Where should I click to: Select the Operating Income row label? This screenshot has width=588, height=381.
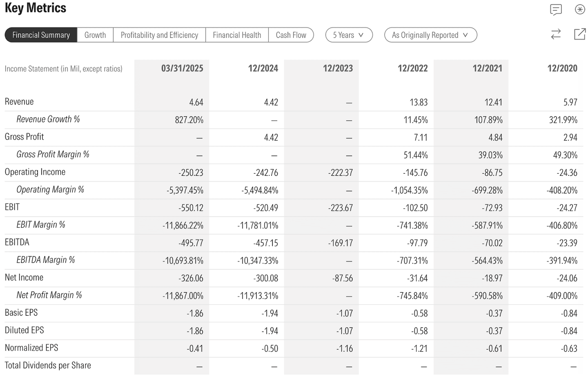coord(35,172)
